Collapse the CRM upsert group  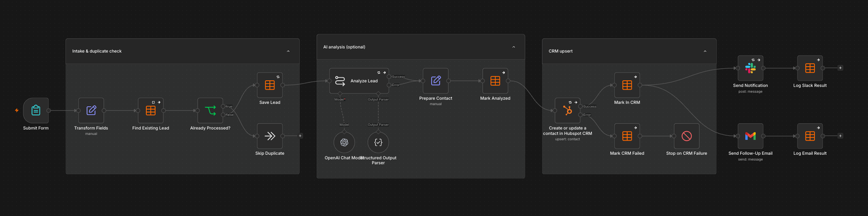pos(705,51)
